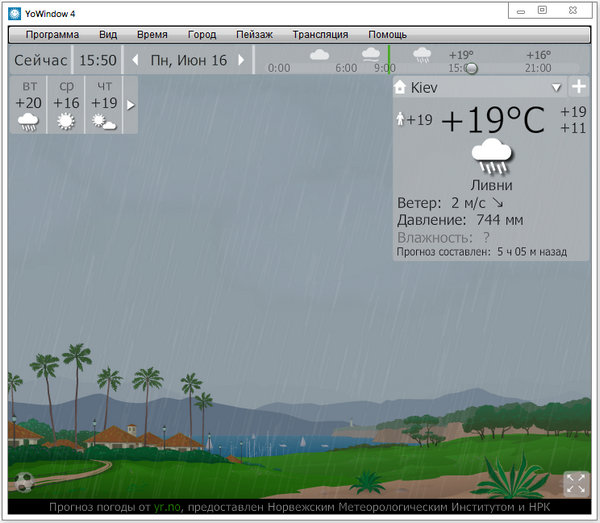Select Thursday's partly cloudy forecast tile
The height and width of the screenshot is (523, 600).
click(x=103, y=106)
